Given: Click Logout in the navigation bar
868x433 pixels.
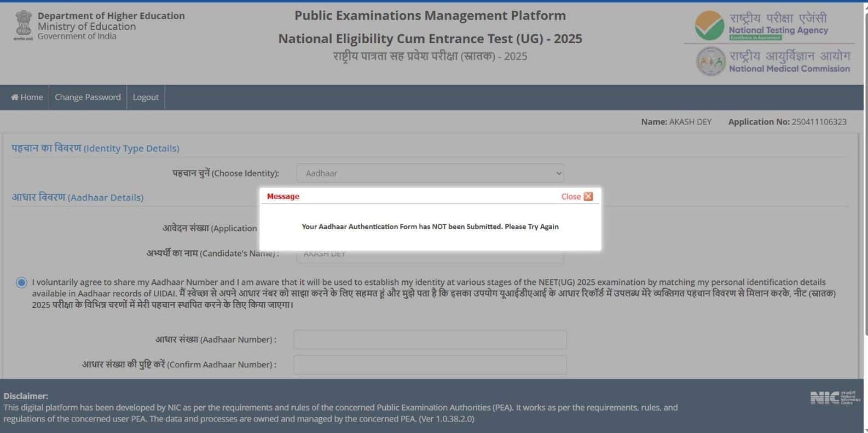Looking at the screenshot, I should [x=146, y=97].
